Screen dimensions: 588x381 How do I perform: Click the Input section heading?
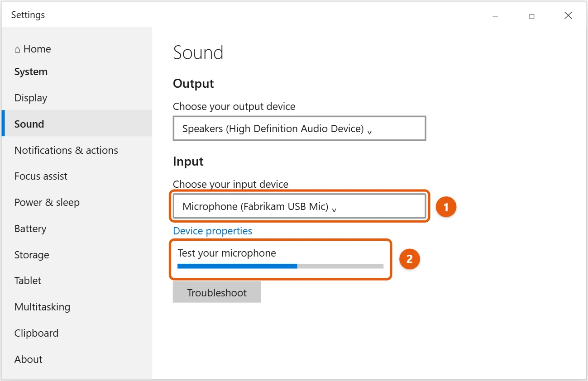[x=188, y=162]
